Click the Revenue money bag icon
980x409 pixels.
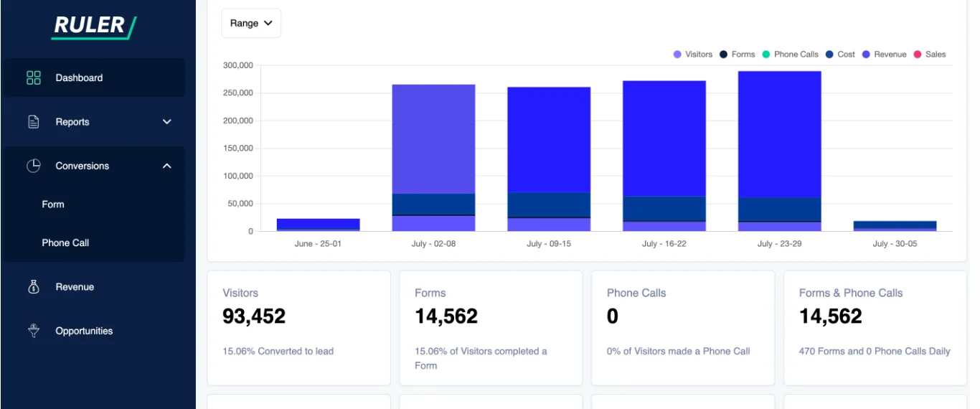coord(33,287)
